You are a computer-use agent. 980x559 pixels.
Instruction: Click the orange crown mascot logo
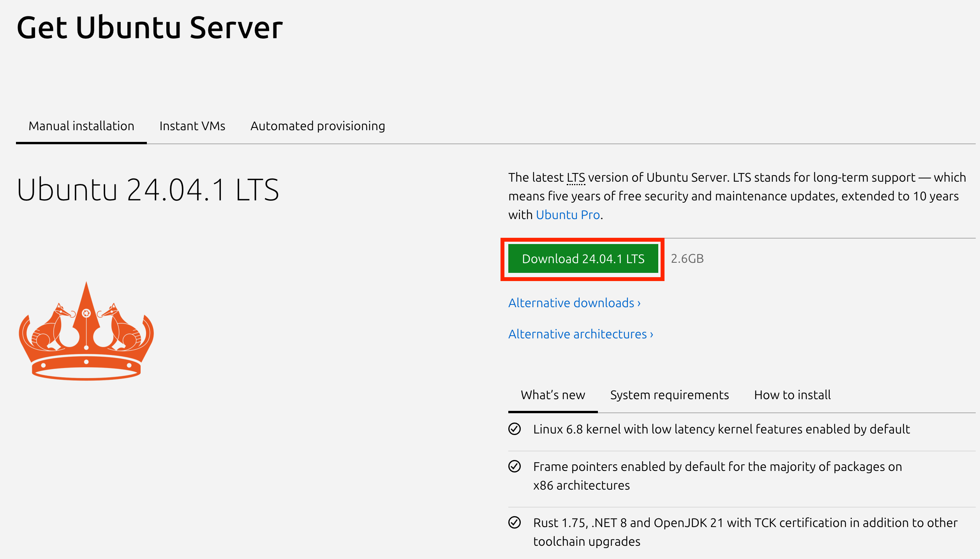pos(86,331)
